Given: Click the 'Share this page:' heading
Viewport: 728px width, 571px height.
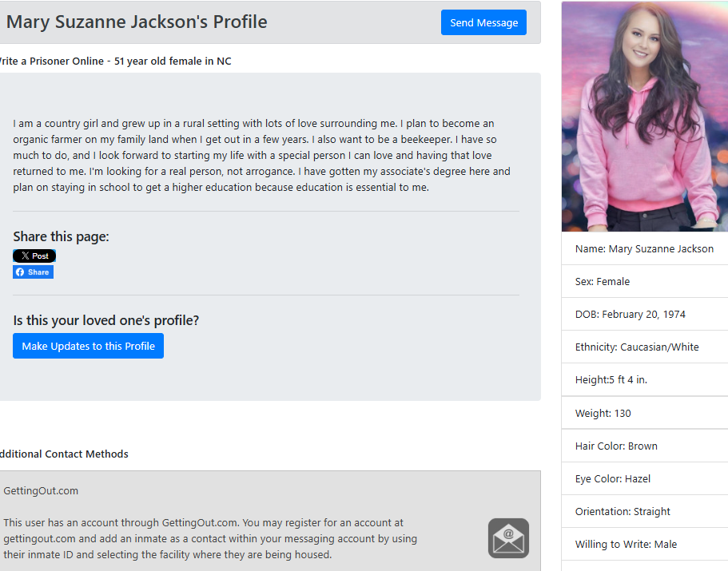Looking at the screenshot, I should click(61, 236).
